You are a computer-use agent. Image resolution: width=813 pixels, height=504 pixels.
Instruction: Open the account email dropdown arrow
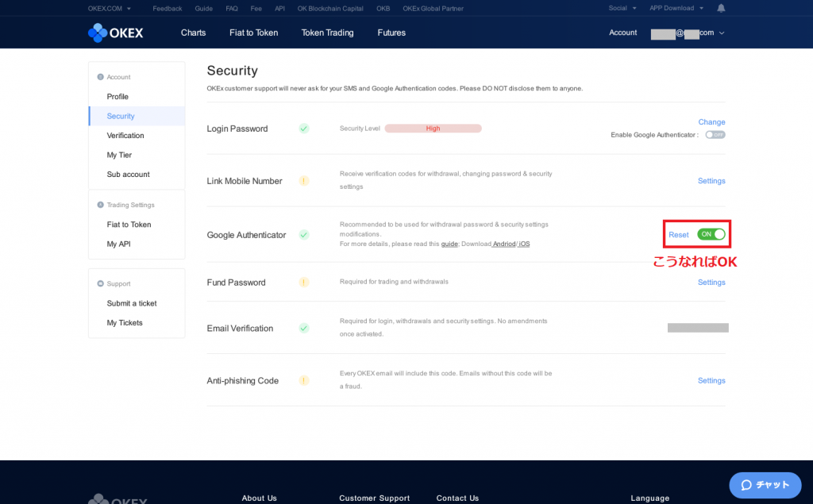tap(722, 33)
